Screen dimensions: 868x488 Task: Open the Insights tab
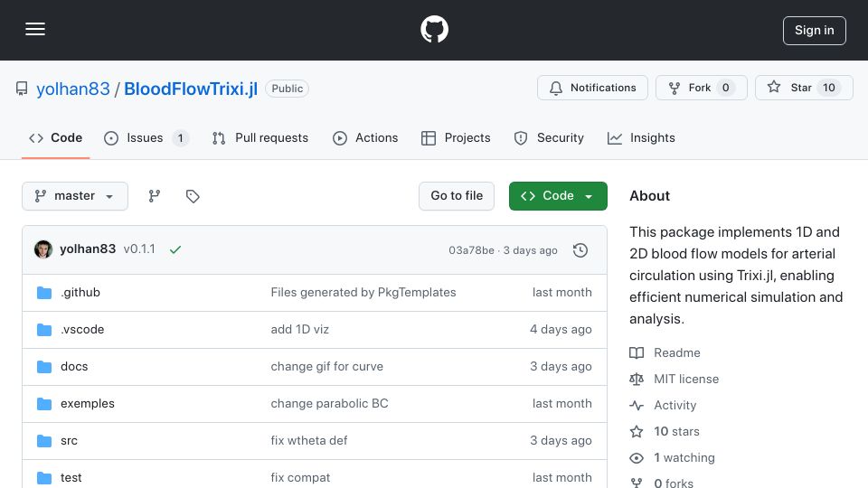point(641,137)
